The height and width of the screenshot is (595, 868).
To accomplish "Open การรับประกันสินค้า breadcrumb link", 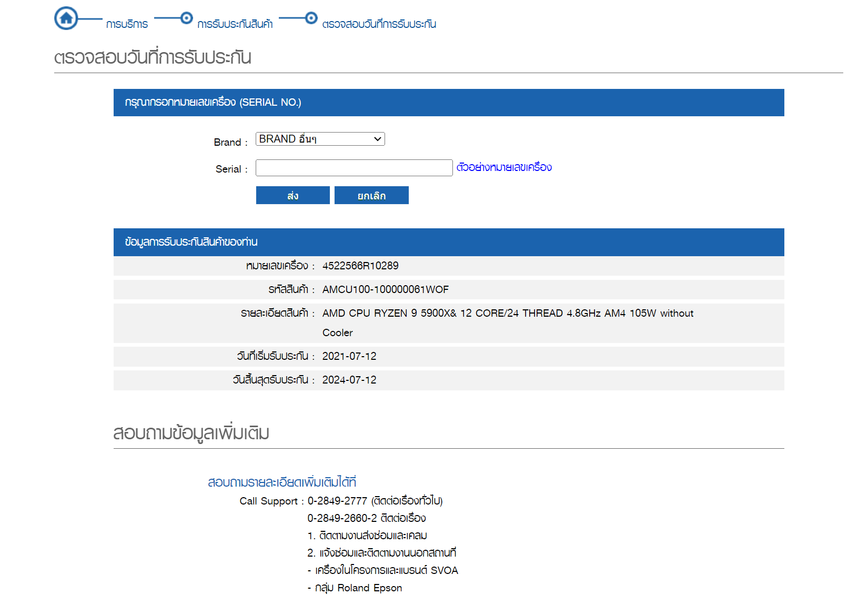I will coord(235,24).
